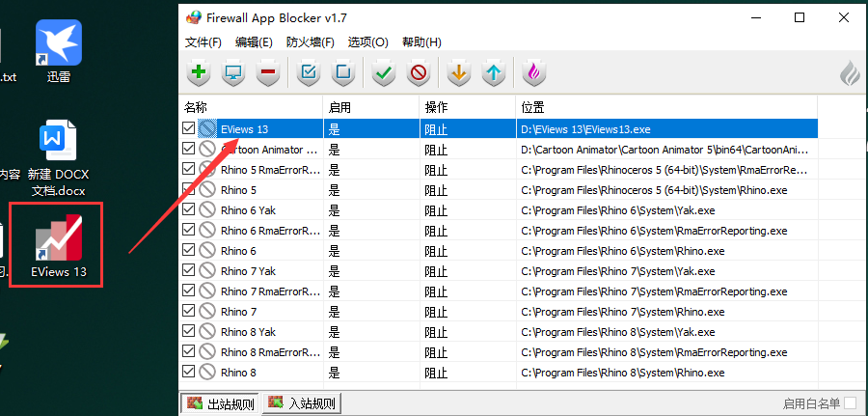Switch to 入站规则 inbound rules tab
The height and width of the screenshot is (416, 868).
[303, 403]
